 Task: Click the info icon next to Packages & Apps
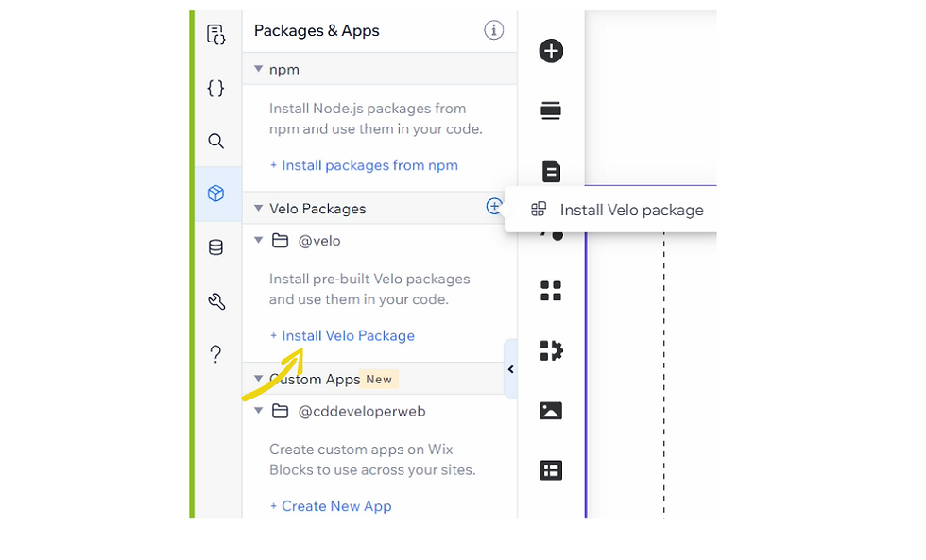(493, 30)
